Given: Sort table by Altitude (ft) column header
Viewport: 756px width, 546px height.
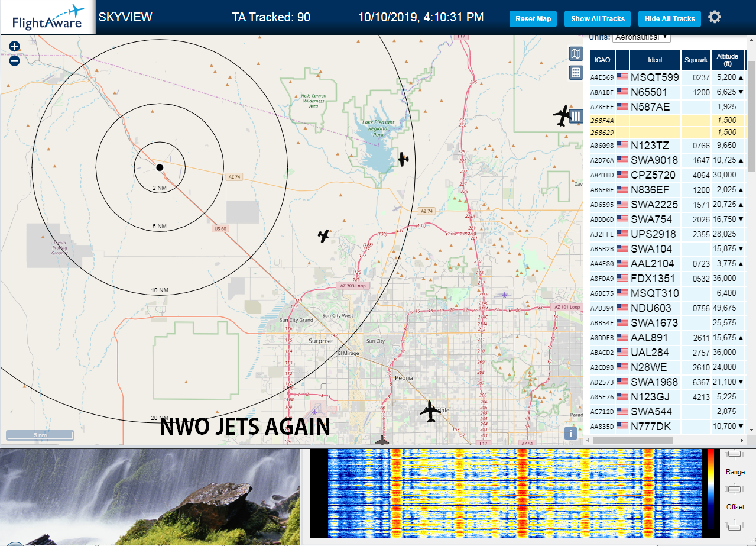Looking at the screenshot, I should point(728,60).
